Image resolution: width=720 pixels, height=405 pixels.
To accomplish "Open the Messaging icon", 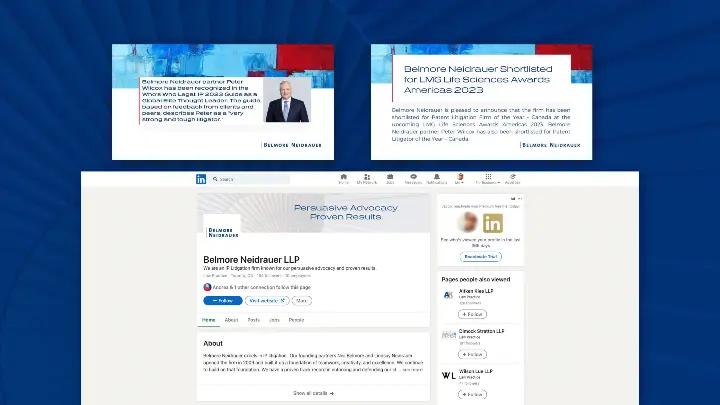I will click(413, 177).
